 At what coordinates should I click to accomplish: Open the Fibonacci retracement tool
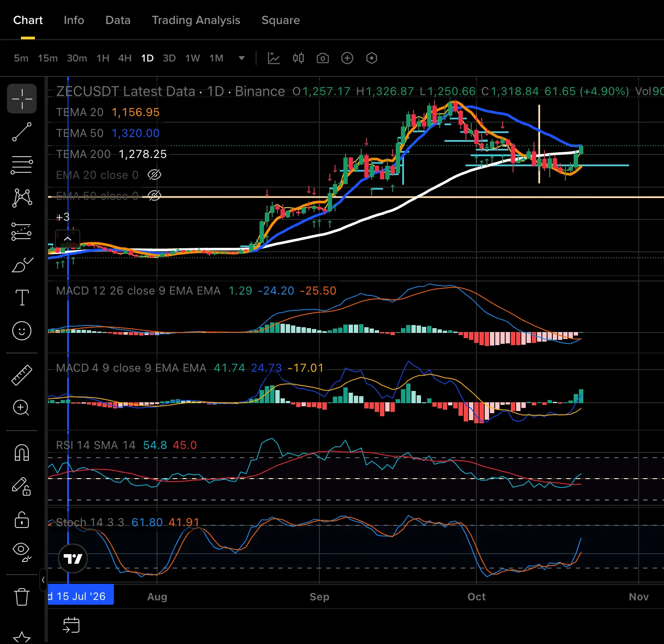pyautogui.click(x=22, y=165)
